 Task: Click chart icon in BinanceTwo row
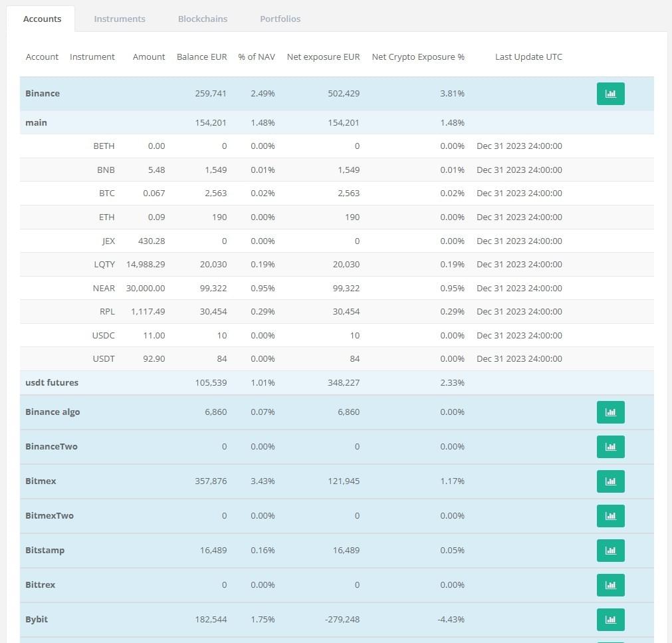610,447
